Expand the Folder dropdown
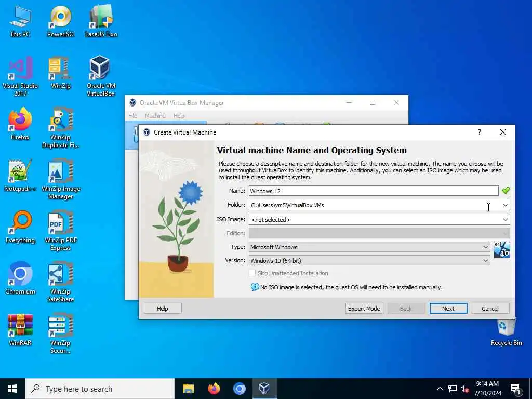This screenshot has width=532, height=399. [505, 205]
